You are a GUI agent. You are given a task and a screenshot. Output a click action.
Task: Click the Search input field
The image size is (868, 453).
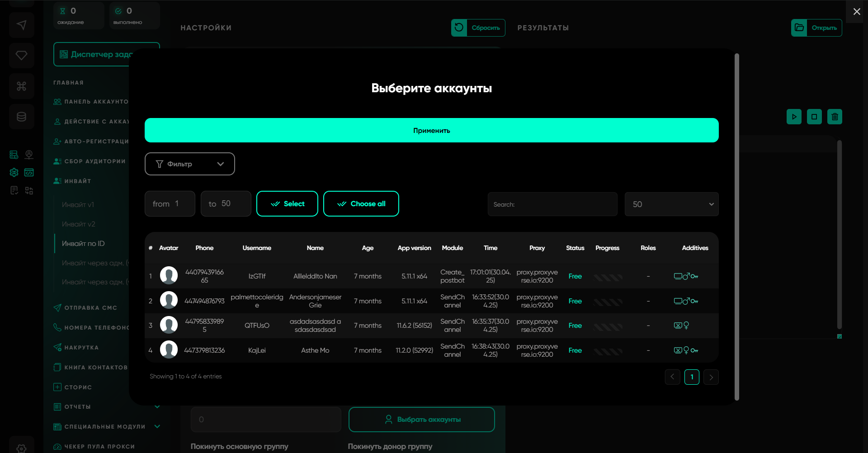(x=552, y=204)
